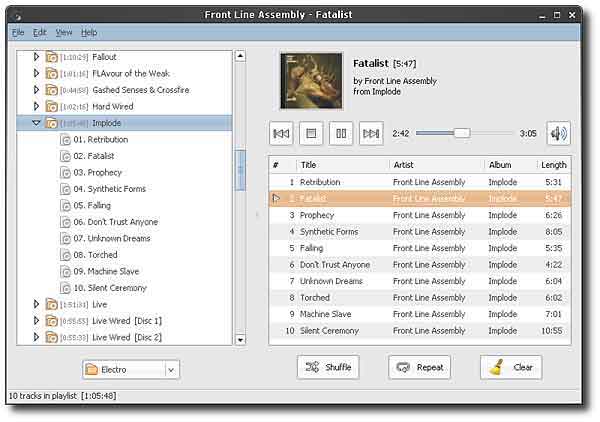
Task: Stop playback with the stop button
Action: point(311,133)
